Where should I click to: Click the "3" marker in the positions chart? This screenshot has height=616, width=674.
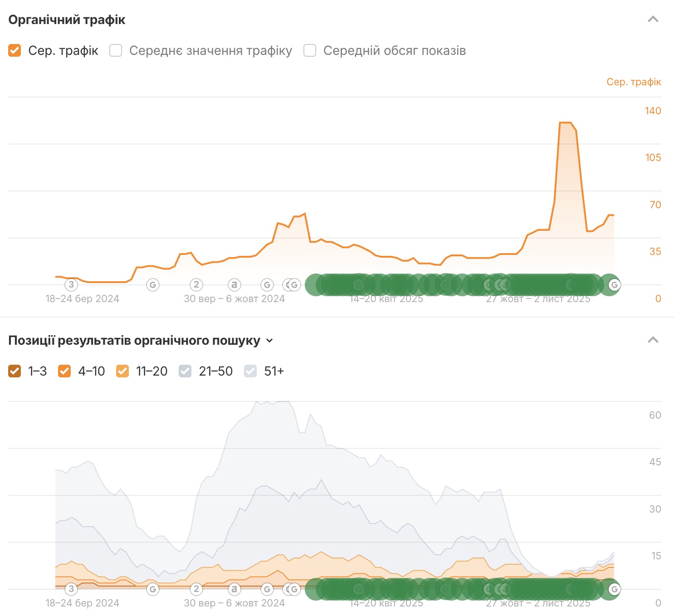point(71,589)
